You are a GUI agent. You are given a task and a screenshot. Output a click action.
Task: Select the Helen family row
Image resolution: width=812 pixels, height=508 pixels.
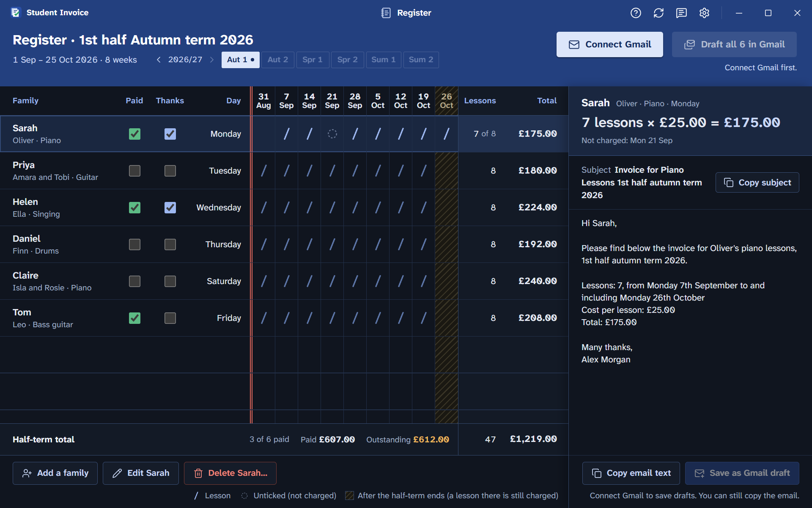[284, 207]
